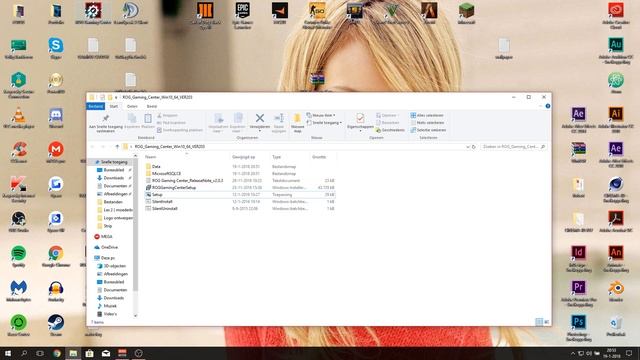
Task: Click the Selectie omkeren option
Action: click(428, 130)
